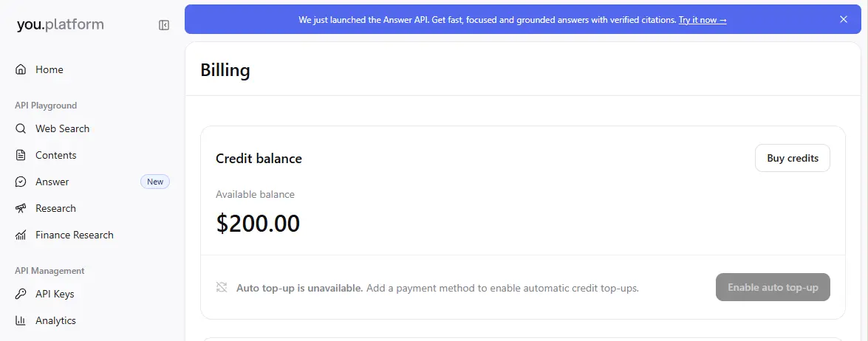Viewport: 868px width, 341px height.
Task: Click the New badge beside Answer
Action: pyautogui.click(x=155, y=182)
